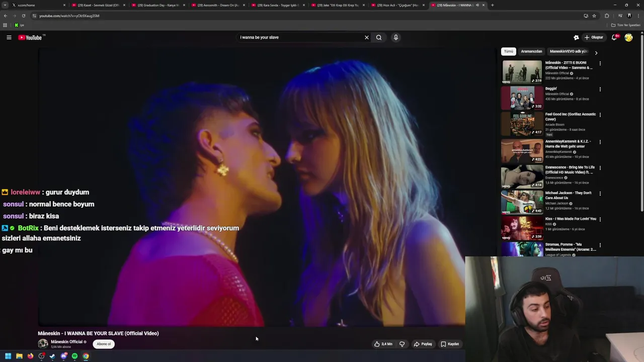Dislike the video with thumbs-down
This screenshot has width=644, height=362.
402,344
